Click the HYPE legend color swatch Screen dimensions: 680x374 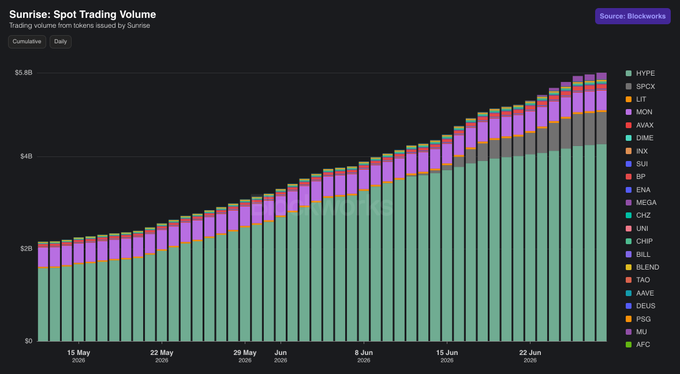[628, 73]
